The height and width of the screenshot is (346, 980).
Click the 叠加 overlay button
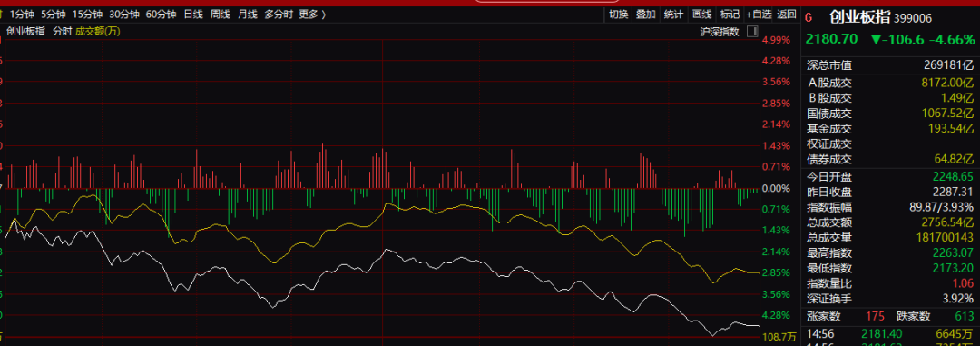(x=646, y=15)
